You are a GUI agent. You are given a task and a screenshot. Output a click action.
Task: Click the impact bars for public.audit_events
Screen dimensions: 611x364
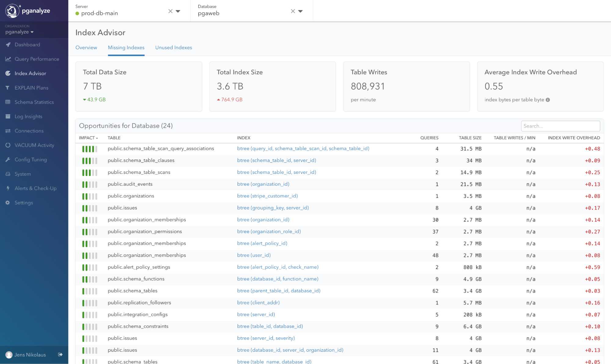click(x=90, y=184)
